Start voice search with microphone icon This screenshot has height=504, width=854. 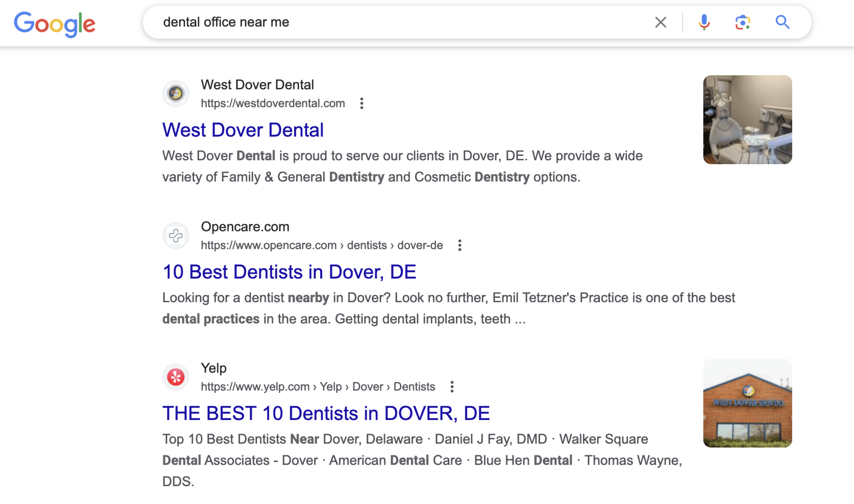pos(704,22)
